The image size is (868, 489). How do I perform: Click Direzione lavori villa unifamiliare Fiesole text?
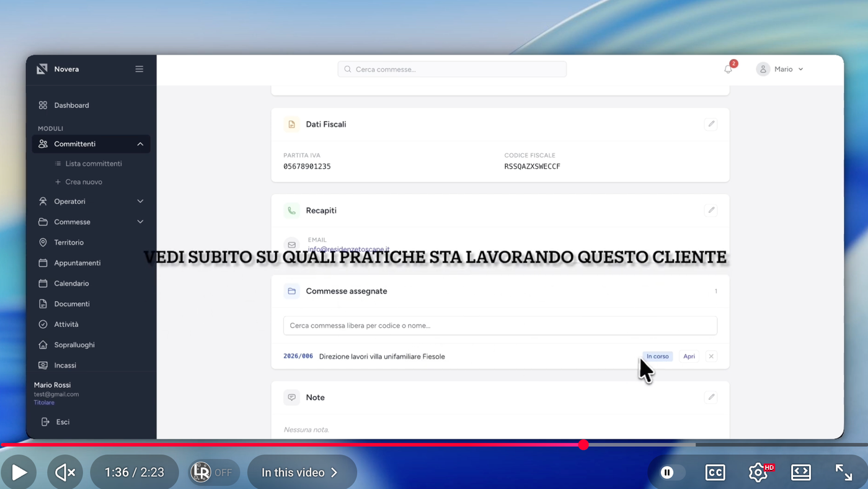(382, 356)
